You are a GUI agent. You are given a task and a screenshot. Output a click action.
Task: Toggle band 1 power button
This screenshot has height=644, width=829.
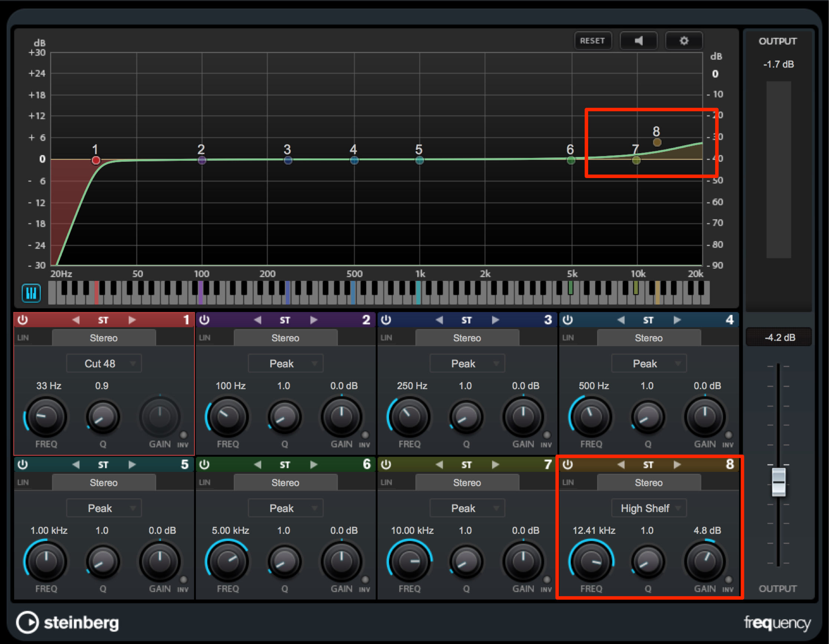pyautogui.click(x=23, y=320)
